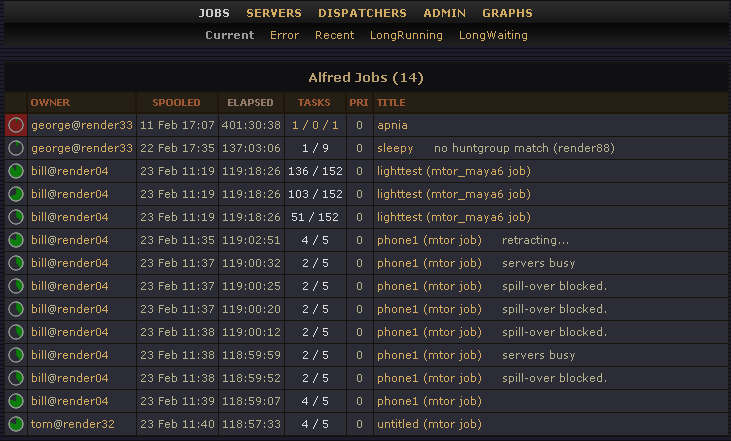Go to the Dispatchers page
The height and width of the screenshot is (441, 731).
(x=362, y=14)
